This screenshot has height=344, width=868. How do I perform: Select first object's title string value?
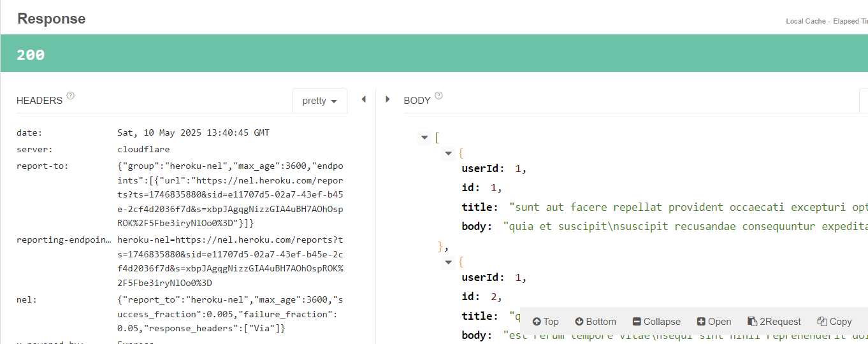(x=688, y=207)
